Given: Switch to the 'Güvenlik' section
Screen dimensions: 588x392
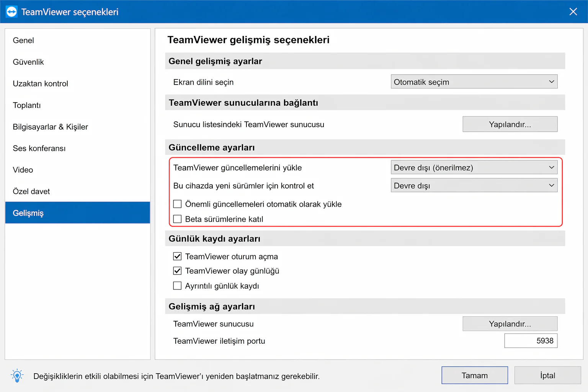Looking at the screenshot, I should tap(28, 62).
